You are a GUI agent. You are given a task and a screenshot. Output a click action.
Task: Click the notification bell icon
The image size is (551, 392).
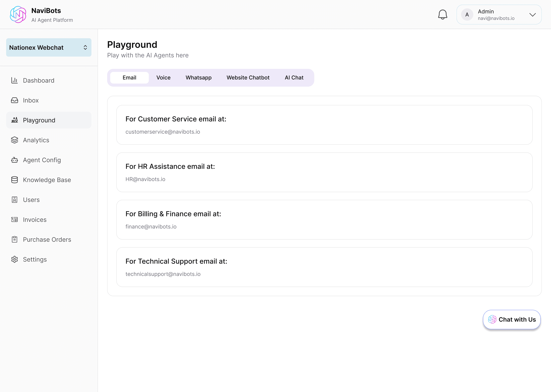[x=442, y=15]
